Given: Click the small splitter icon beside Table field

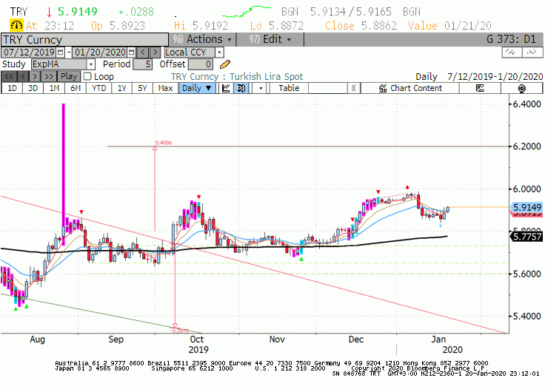Looking at the screenshot, I should point(353,88).
